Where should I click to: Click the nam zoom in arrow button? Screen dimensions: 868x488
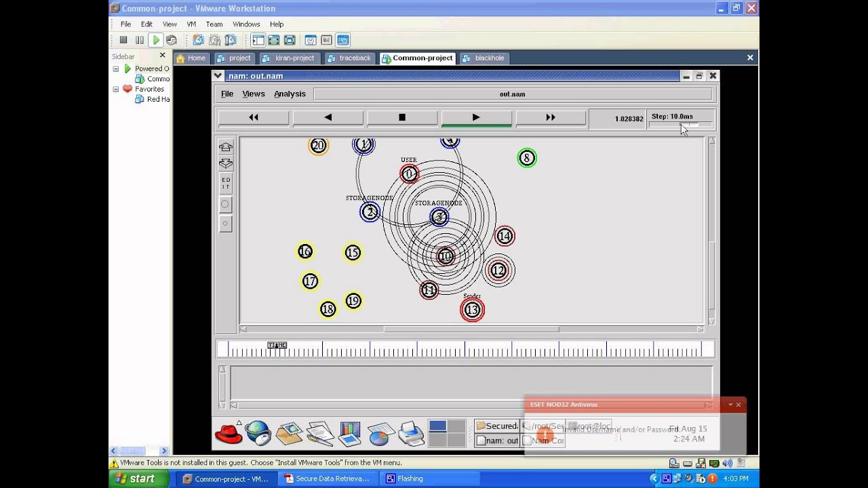pyautogui.click(x=226, y=147)
